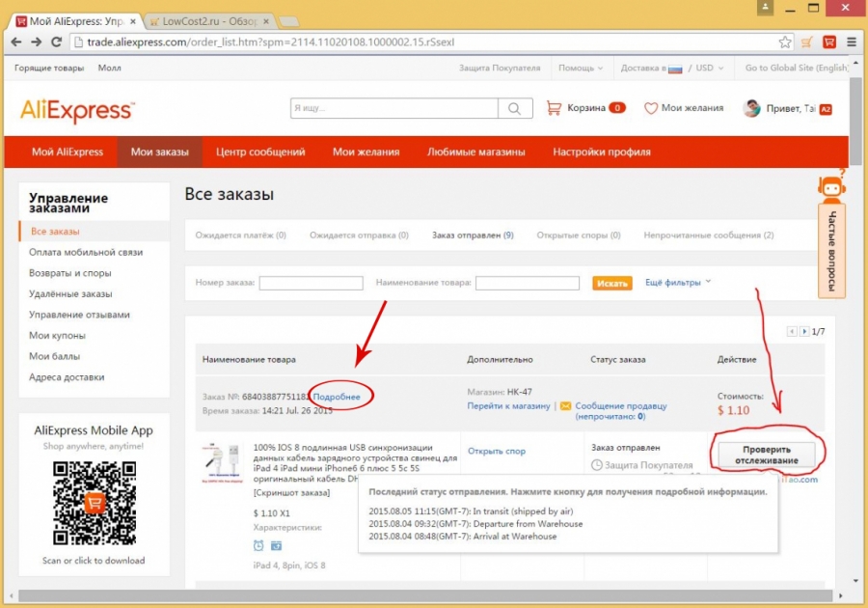
Task: Click the envelope icon for seller message
Action: pyautogui.click(x=565, y=406)
